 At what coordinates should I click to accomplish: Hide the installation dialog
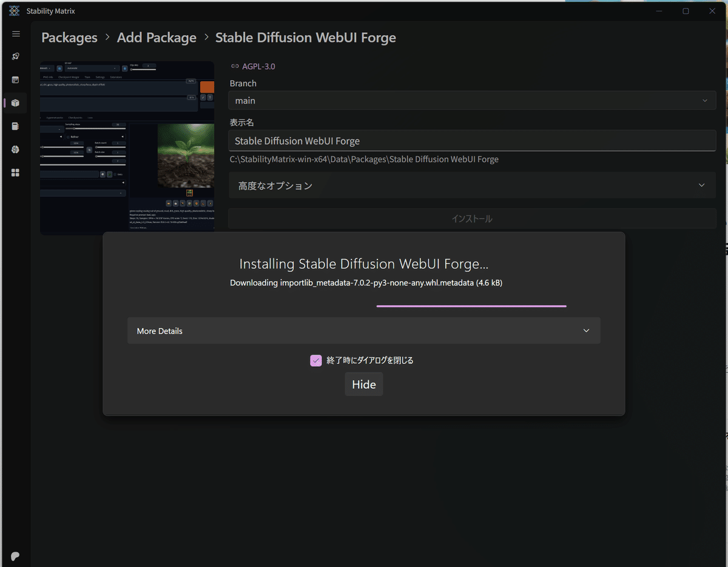click(363, 384)
